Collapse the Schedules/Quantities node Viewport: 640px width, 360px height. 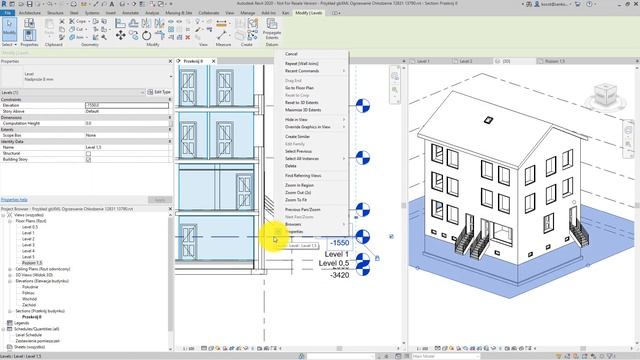coord(3,329)
